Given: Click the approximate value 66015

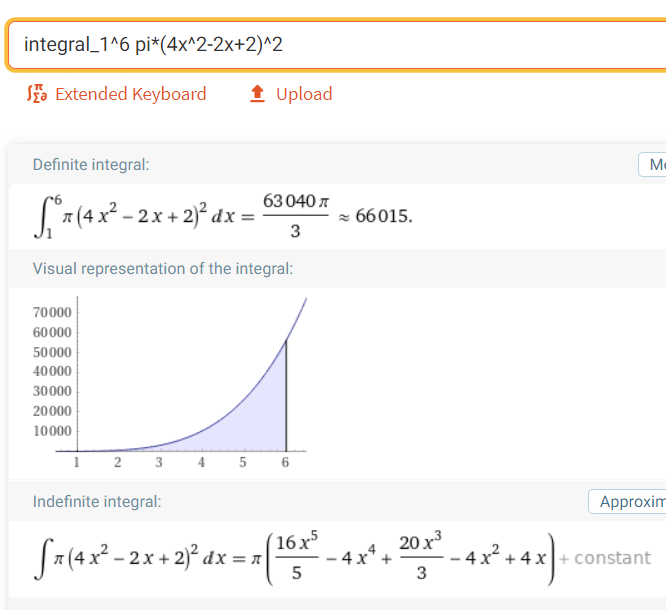Looking at the screenshot, I should [x=384, y=216].
